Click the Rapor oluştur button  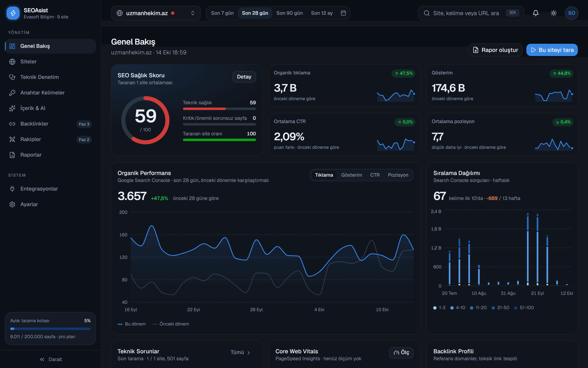[x=495, y=50]
